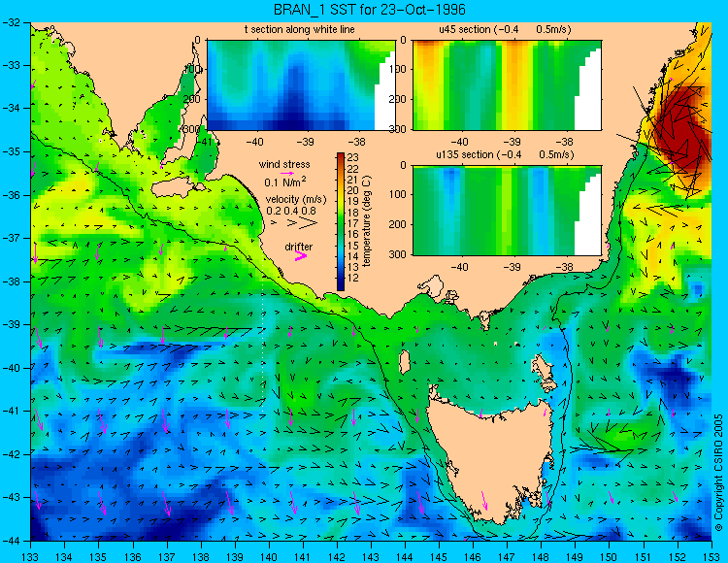Click Kangaroo Island on the map
The width and height of the screenshot is (728, 563).
click(176, 189)
